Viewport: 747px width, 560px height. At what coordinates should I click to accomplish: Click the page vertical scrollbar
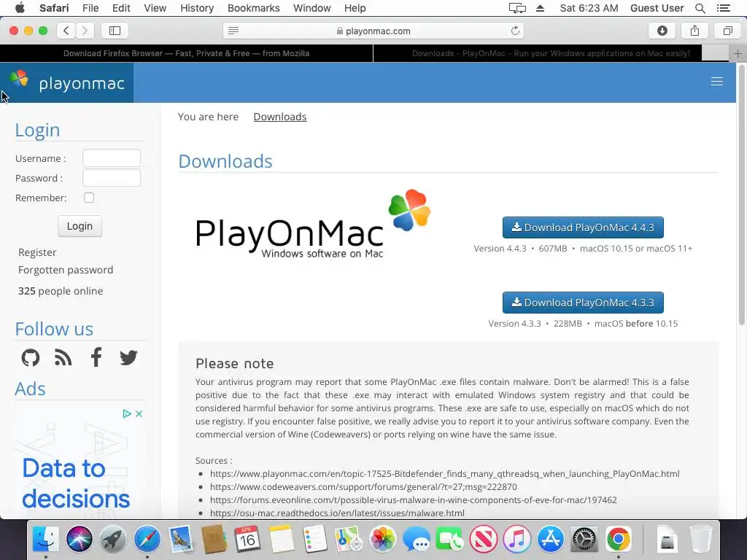pyautogui.click(x=741, y=195)
